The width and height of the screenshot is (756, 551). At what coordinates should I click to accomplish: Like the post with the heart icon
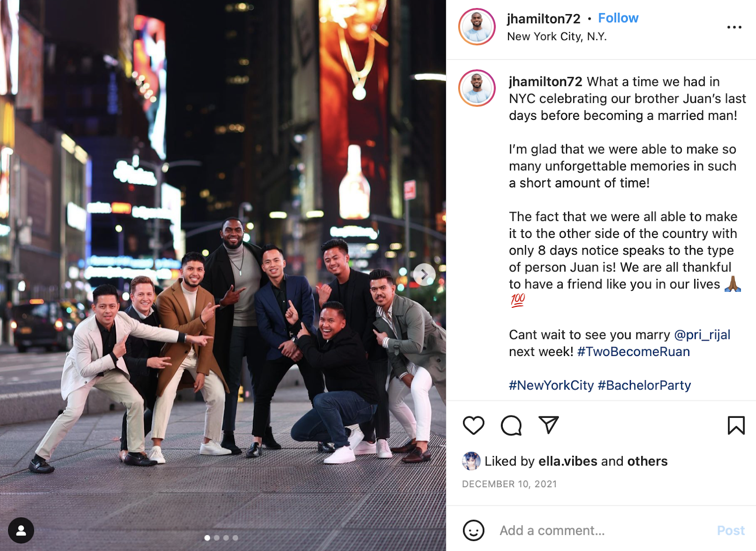473,425
